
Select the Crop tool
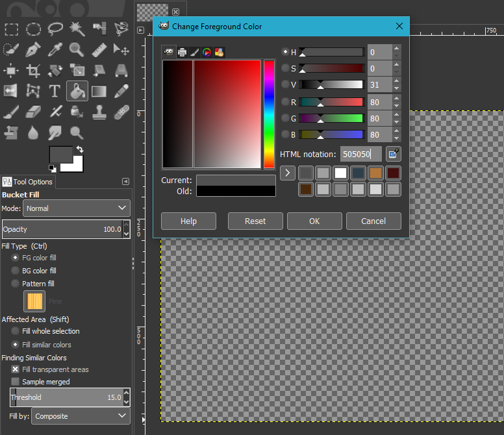tap(33, 70)
